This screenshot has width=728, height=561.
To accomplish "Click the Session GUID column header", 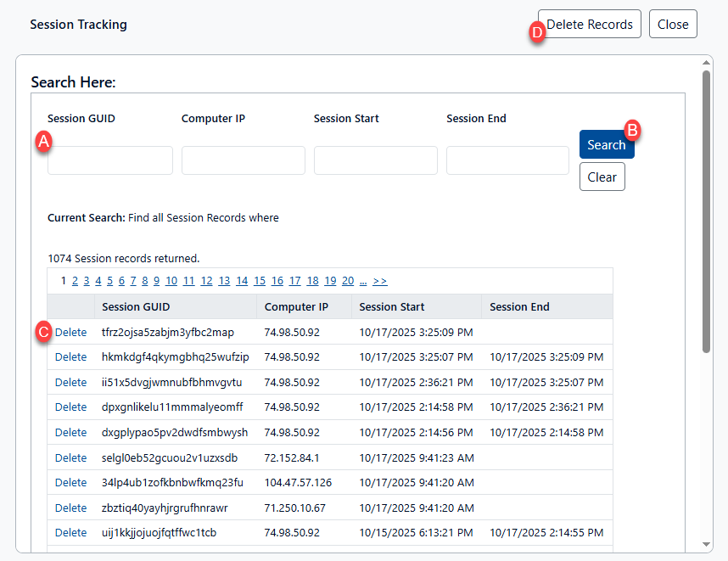I will (x=136, y=306).
